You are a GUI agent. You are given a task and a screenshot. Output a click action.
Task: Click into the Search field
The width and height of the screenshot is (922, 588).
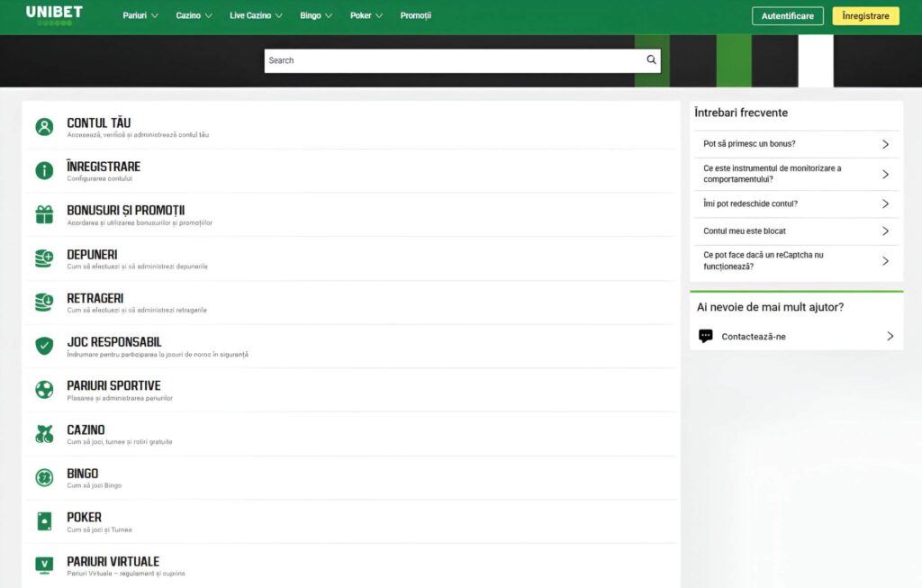(462, 60)
